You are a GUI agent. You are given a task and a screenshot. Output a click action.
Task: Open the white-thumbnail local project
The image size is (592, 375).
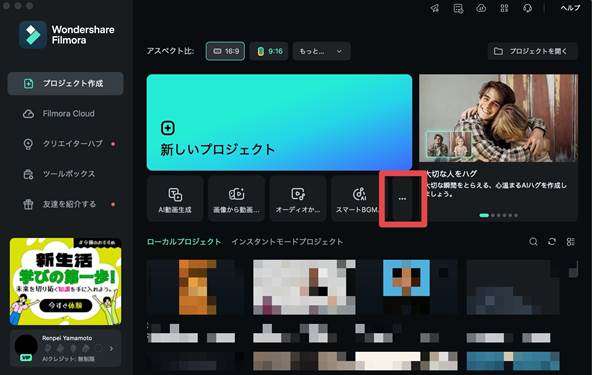[304, 287]
